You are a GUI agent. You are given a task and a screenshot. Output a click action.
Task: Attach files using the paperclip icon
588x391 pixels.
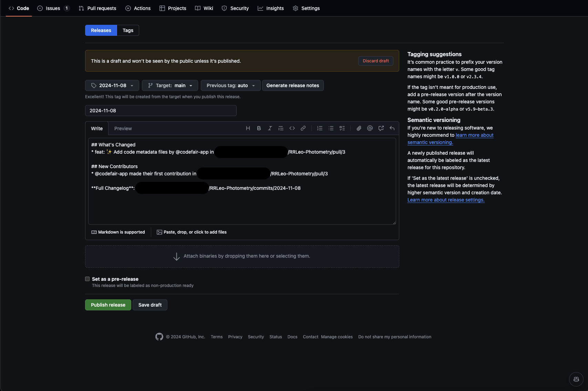click(x=359, y=128)
